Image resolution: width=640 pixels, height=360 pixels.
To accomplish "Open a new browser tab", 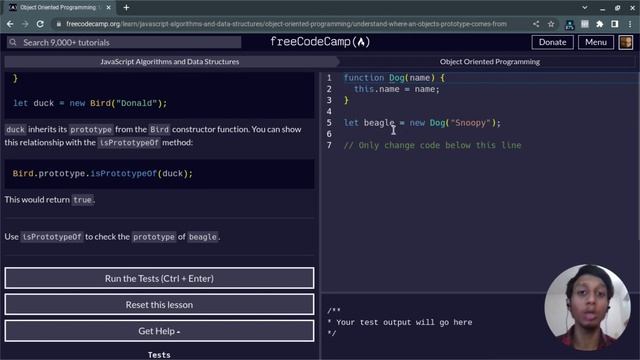I will [127, 7].
